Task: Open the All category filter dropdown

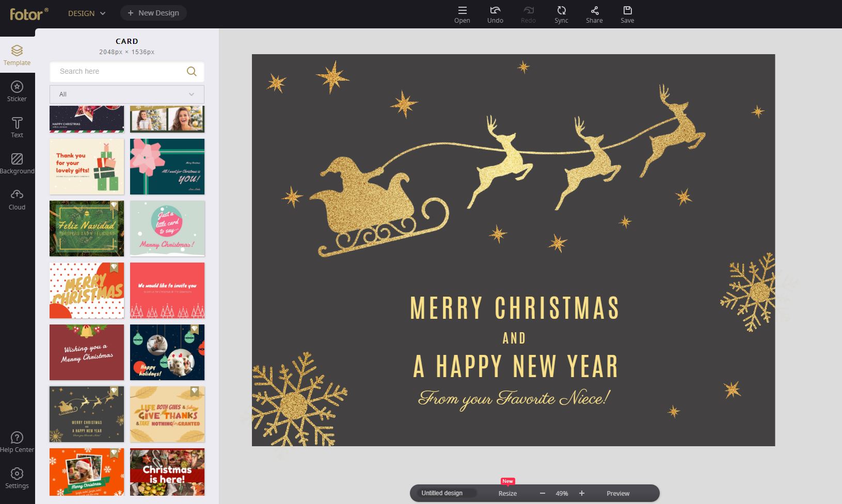Action: tap(127, 94)
